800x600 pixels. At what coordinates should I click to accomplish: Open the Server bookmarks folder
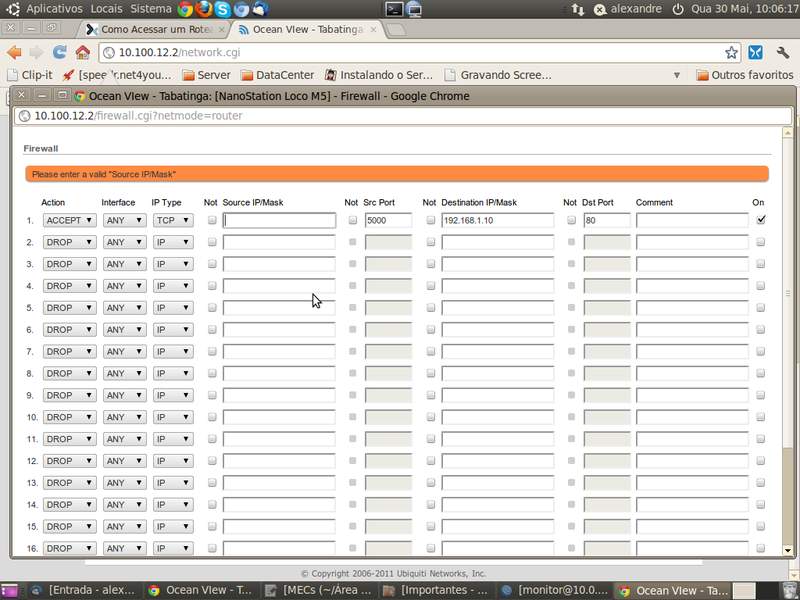207,75
